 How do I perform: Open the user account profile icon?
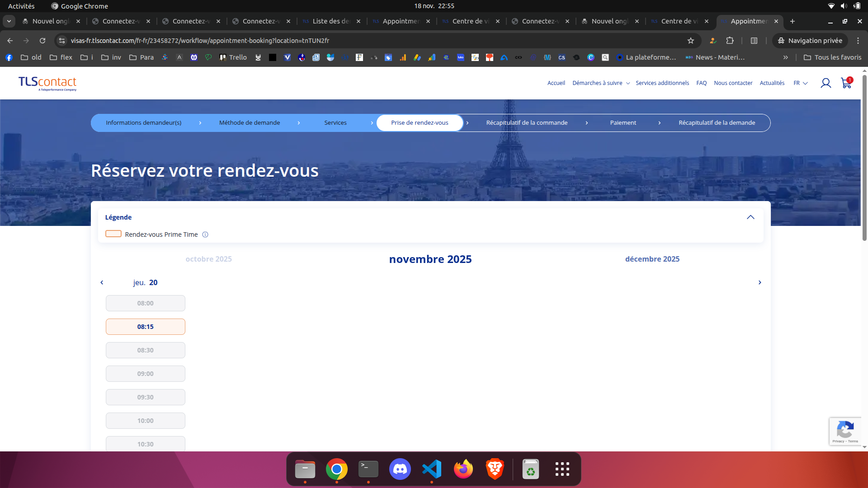tap(826, 83)
